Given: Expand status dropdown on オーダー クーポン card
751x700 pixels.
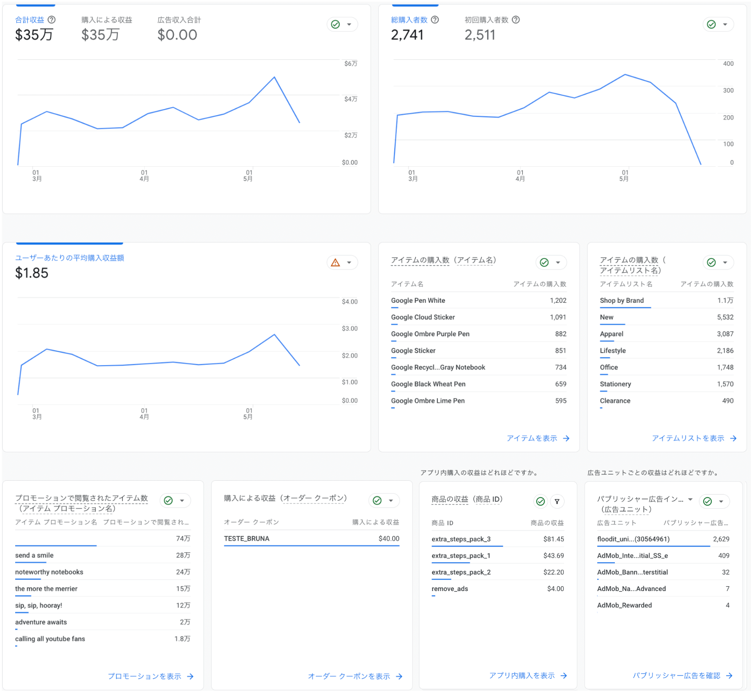Looking at the screenshot, I should [391, 500].
